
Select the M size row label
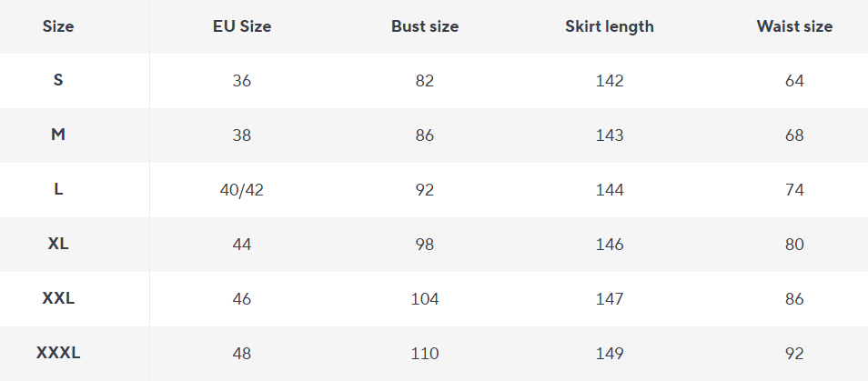point(58,135)
